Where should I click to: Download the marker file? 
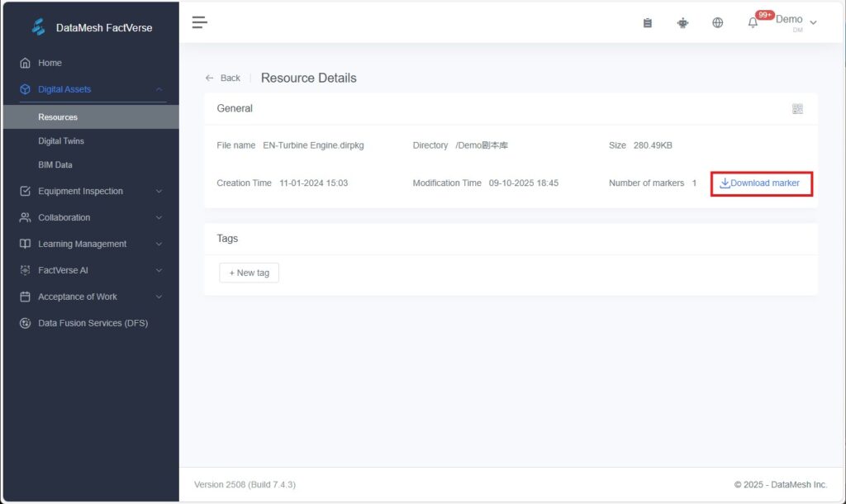click(x=760, y=183)
